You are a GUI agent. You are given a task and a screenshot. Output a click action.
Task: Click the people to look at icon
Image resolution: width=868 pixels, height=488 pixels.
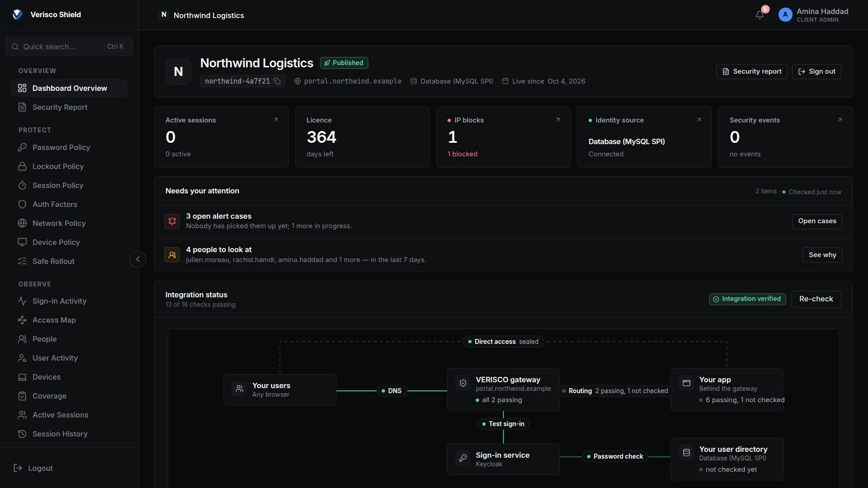tap(172, 255)
